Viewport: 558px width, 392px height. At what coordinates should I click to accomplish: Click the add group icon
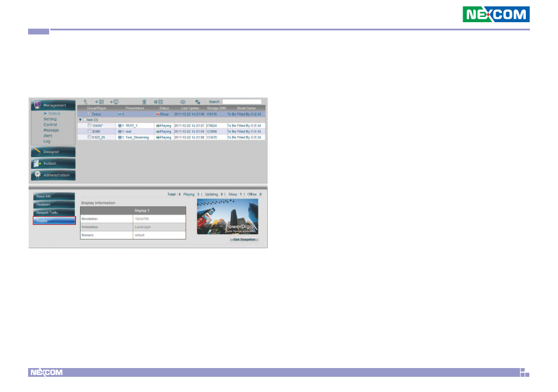(99, 102)
